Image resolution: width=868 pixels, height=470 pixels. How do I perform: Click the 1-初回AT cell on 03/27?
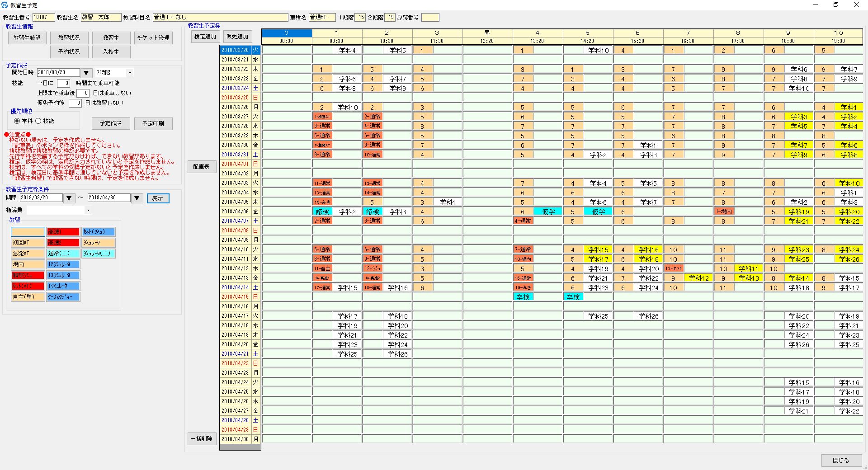[322, 117]
